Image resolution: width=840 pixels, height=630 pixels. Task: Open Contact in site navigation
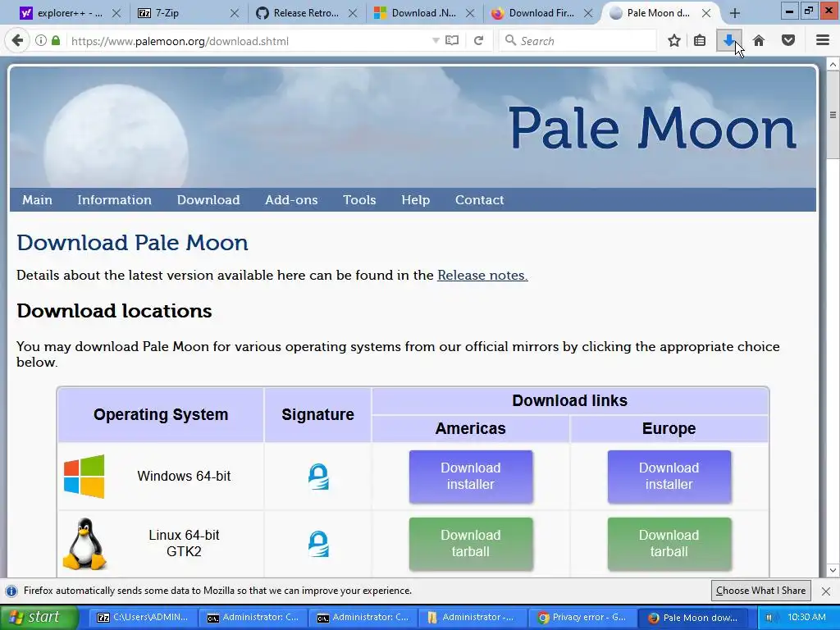[479, 200]
